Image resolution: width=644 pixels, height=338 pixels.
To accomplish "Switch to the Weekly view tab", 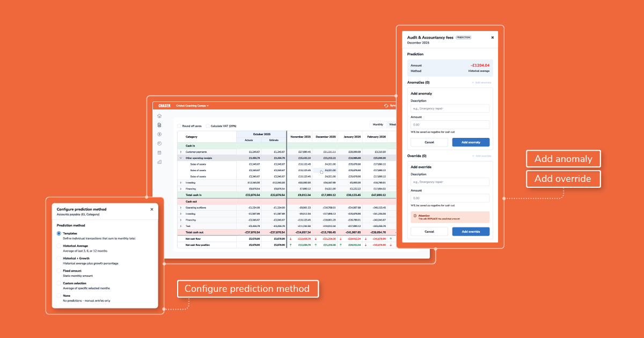I will (392, 124).
